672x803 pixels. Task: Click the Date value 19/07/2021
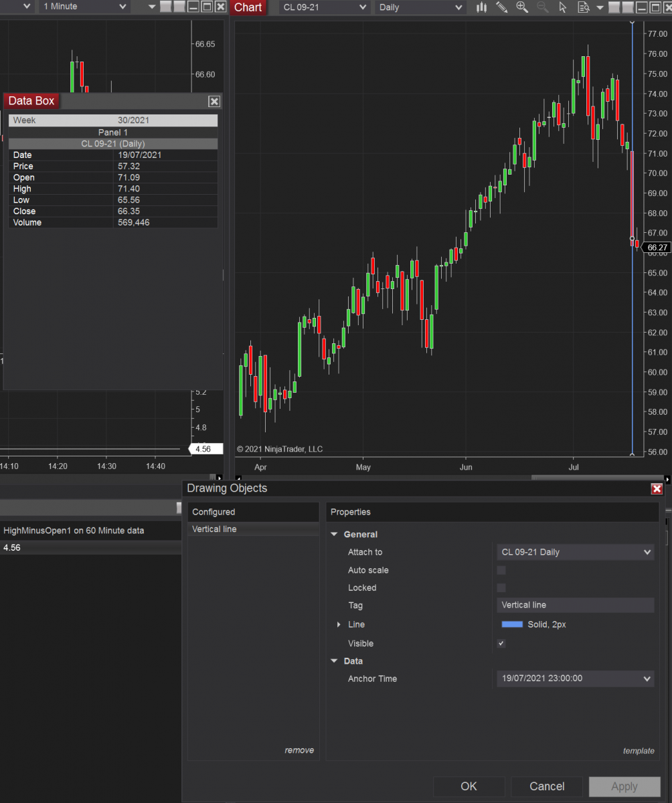click(139, 155)
